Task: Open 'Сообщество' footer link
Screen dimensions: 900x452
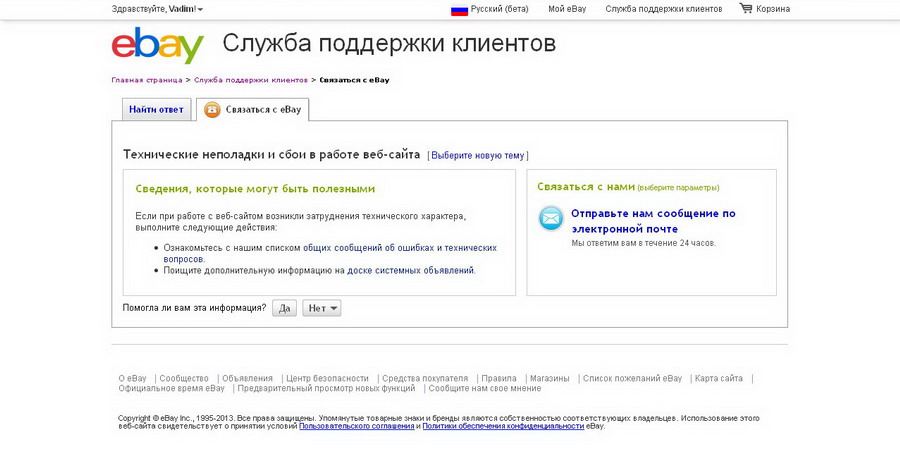Action: (x=184, y=378)
